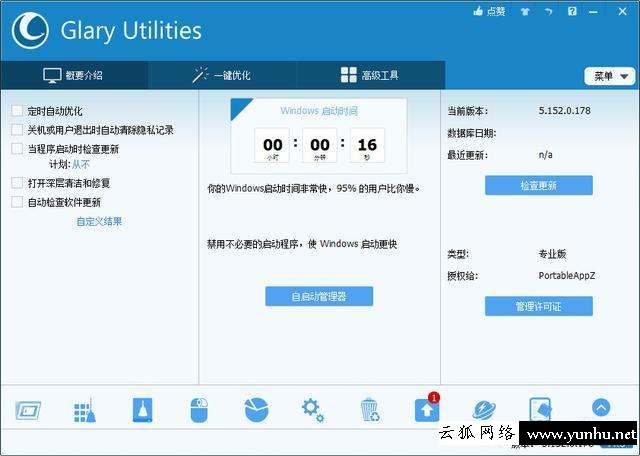The image size is (640, 456).
Task: Click the 检查更新 button
Action: click(x=539, y=185)
